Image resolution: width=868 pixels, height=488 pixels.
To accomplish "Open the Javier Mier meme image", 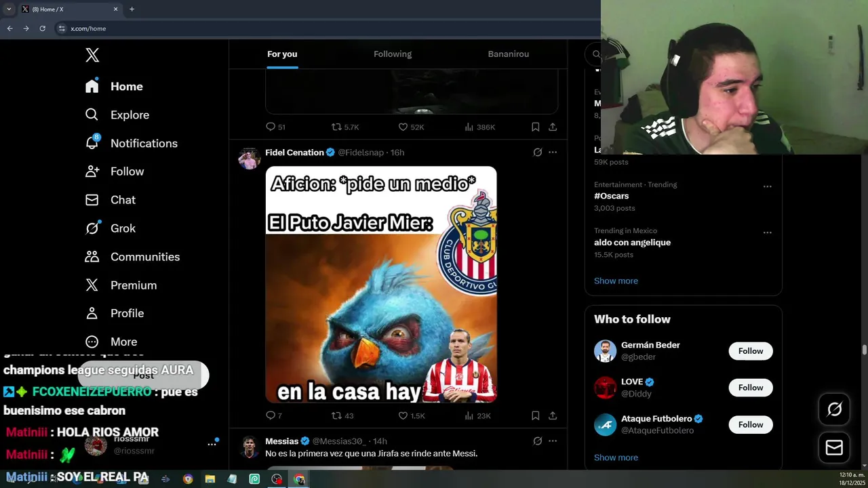I will point(381,285).
